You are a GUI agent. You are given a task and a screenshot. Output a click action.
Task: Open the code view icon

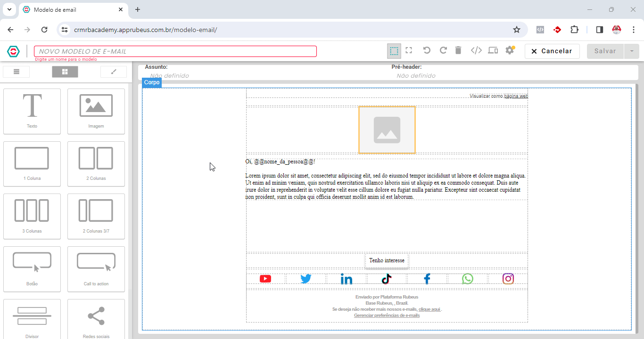(476, 50)
